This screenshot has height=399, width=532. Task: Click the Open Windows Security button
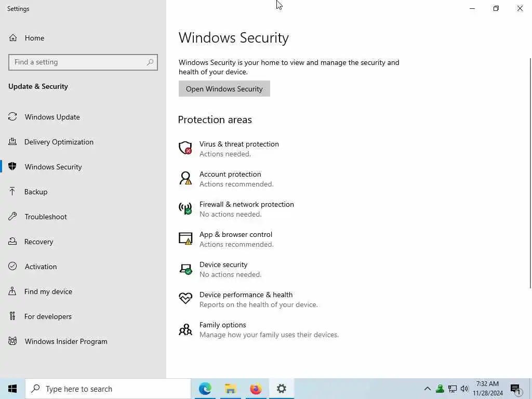[224, 88]
